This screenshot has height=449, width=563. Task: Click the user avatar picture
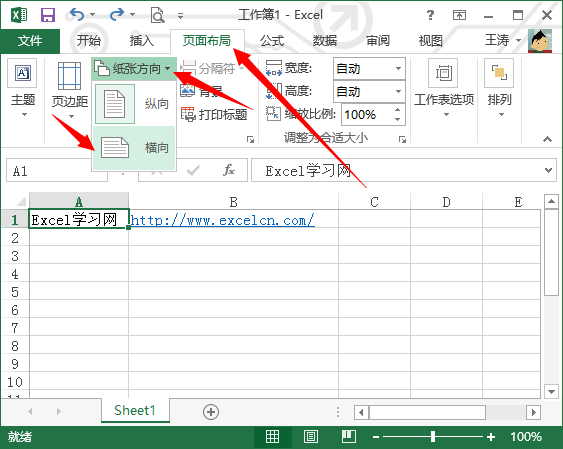(540, 41)
